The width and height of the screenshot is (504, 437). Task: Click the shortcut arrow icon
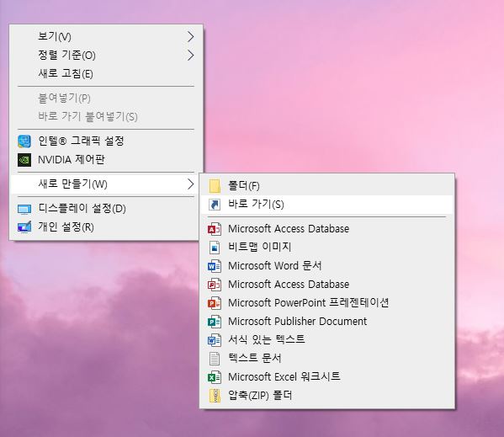[215, 205]
